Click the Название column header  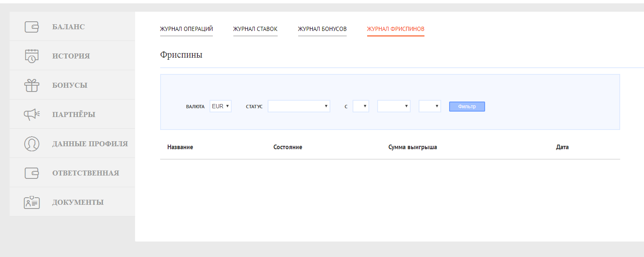click(180, 147)
